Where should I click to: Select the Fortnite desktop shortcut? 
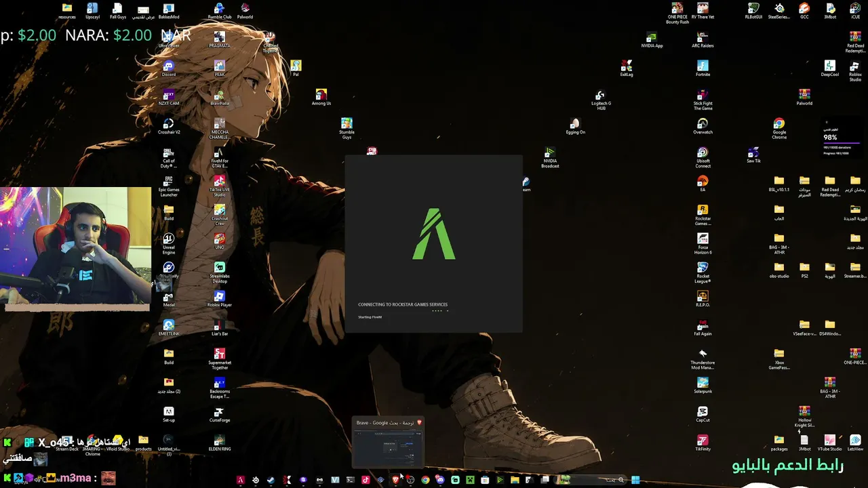click(703, 68)
